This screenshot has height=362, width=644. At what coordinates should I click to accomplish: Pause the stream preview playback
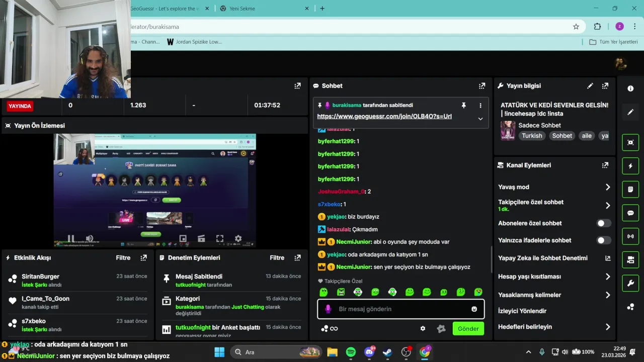pyautogui.click(x=71, y=239)
